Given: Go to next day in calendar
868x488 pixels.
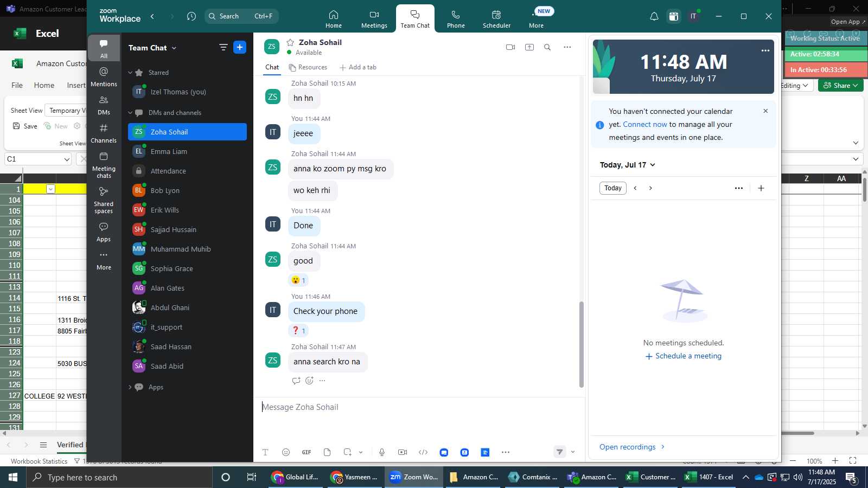Looking at the screenshot, I should pos(650,188).
